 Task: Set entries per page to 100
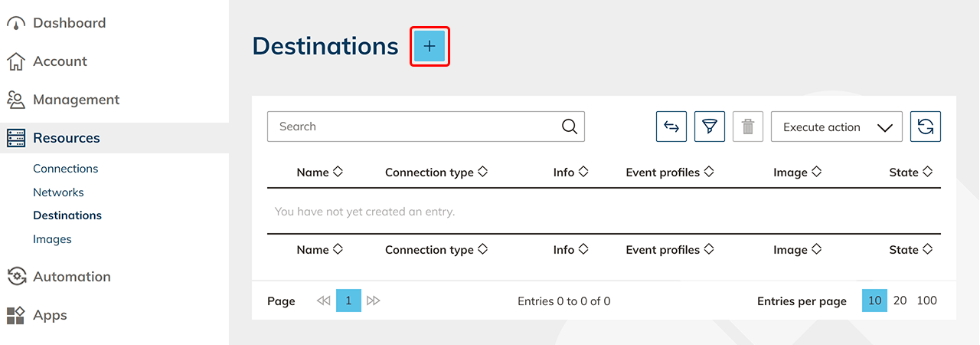tap(926, 301)
